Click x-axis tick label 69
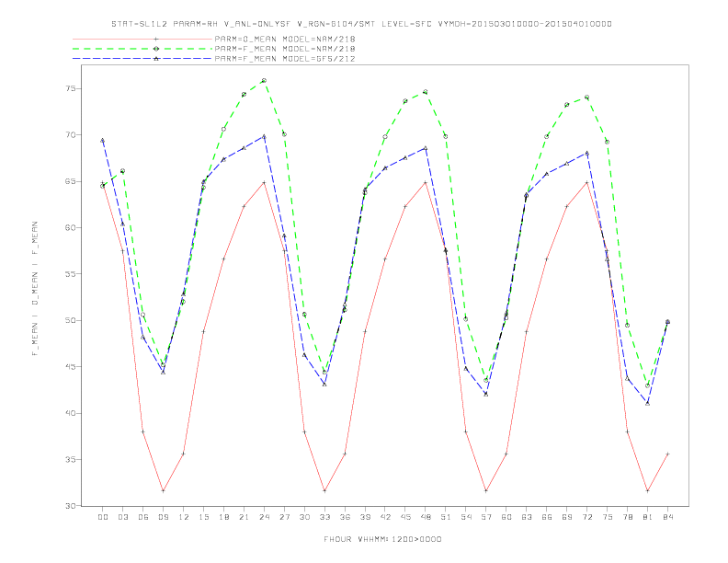This screenshot has height=563, width=728. point(567,517)
